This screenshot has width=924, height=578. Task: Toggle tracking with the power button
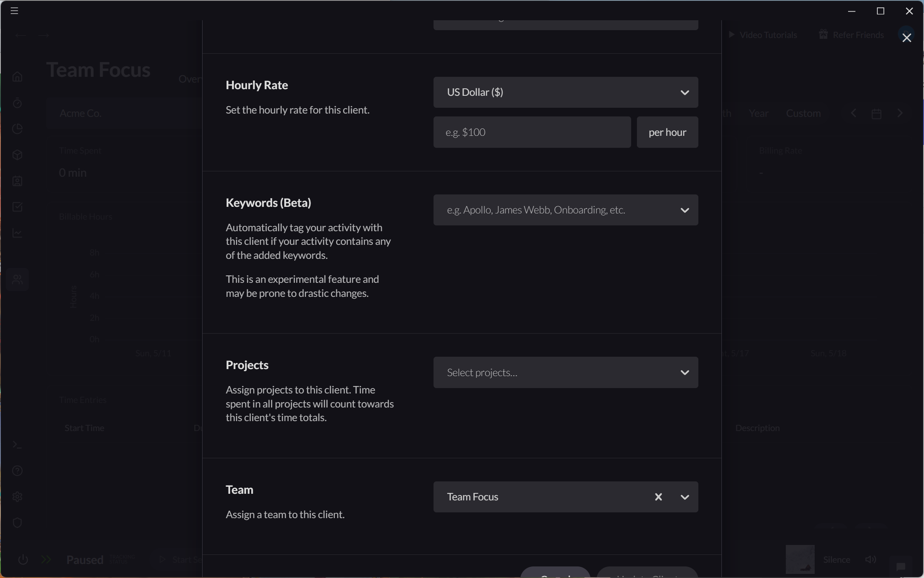coord(23,559)
